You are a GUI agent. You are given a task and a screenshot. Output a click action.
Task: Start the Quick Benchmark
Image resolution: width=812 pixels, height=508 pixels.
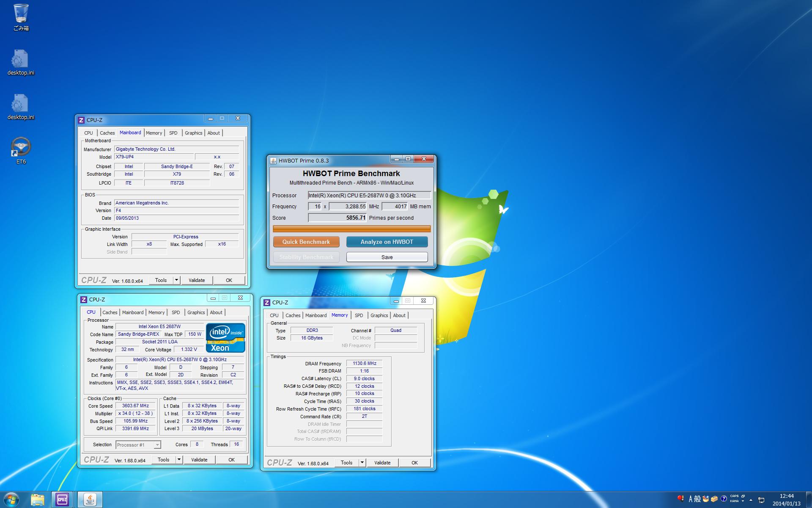pyautogui.click(x=306, y=242)
